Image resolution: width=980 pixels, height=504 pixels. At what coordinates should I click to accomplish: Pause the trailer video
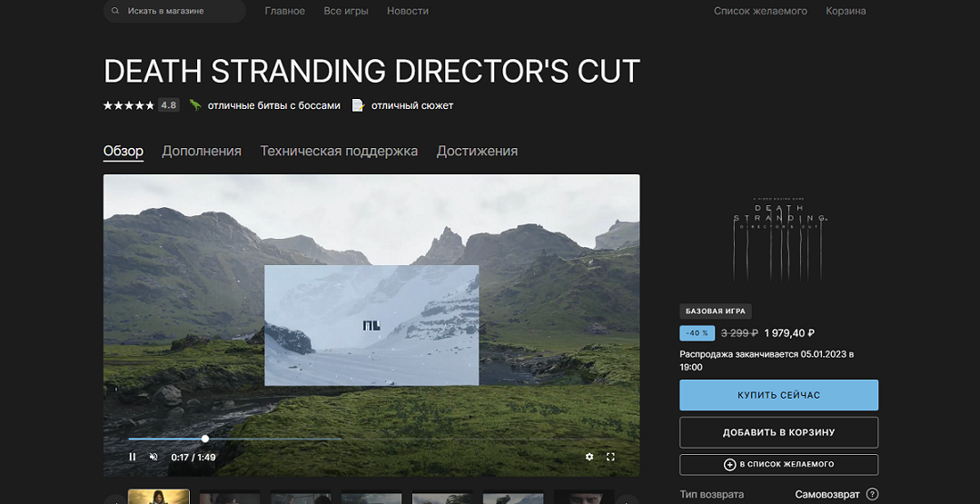tap(132, 457)
